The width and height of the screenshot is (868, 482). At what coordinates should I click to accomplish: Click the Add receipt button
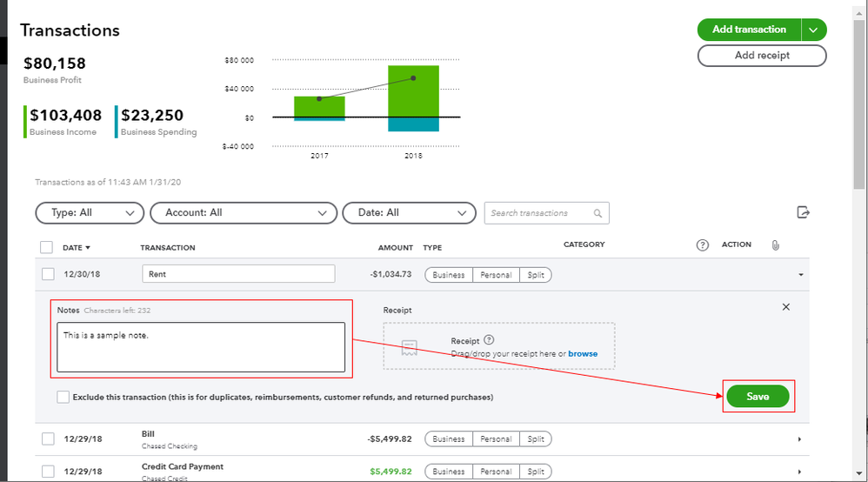coord(762,56)
